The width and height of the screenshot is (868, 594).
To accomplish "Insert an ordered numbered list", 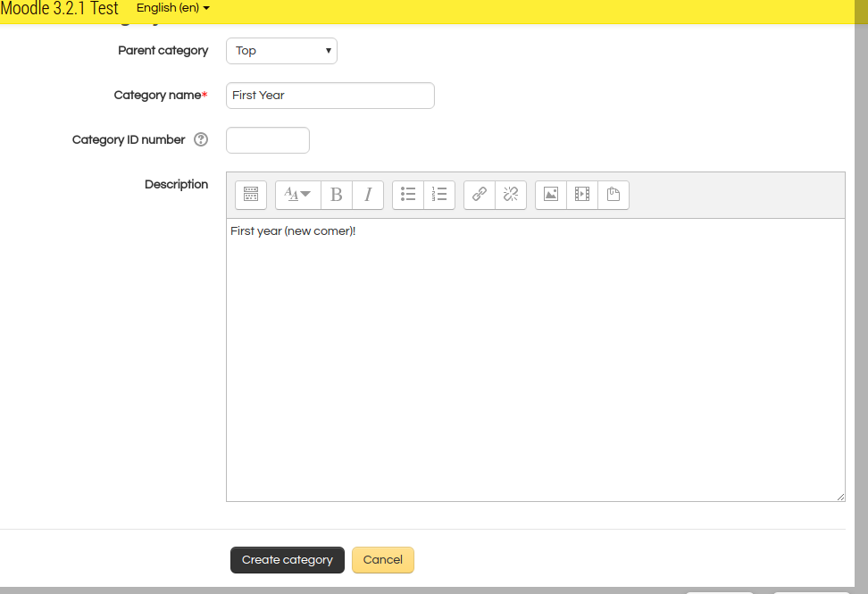I will (439, 195).
